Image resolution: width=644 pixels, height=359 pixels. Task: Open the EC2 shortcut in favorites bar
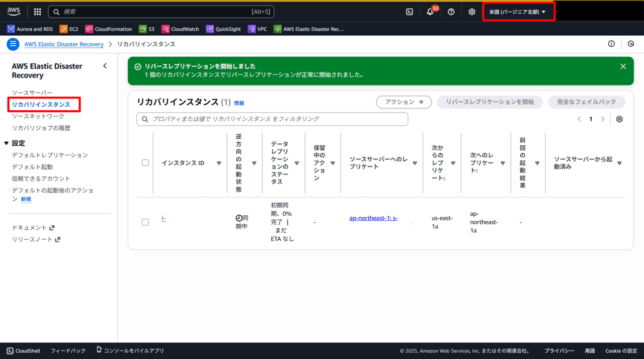pyautogui.click(x=69, y=29)
